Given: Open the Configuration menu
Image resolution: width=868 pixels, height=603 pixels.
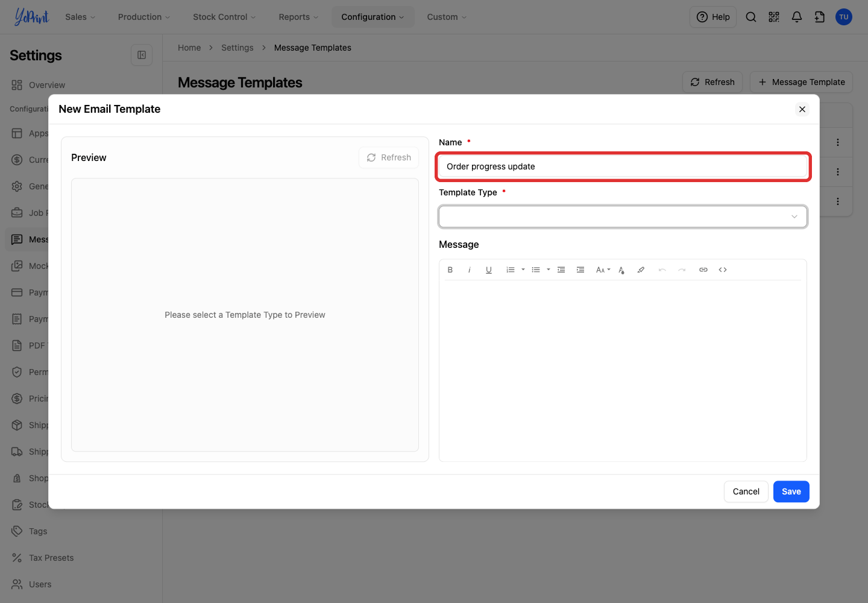Looking at the screenshot, I should click(373, 17).
